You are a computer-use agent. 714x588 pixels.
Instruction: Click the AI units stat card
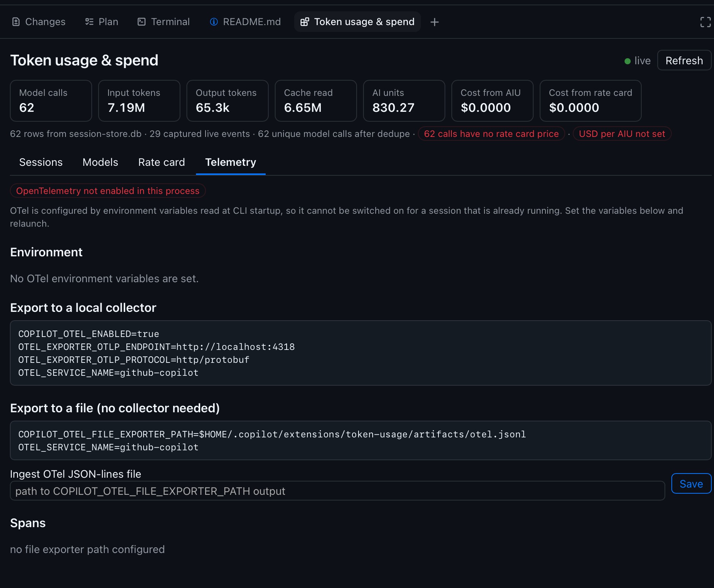[404, 101]
